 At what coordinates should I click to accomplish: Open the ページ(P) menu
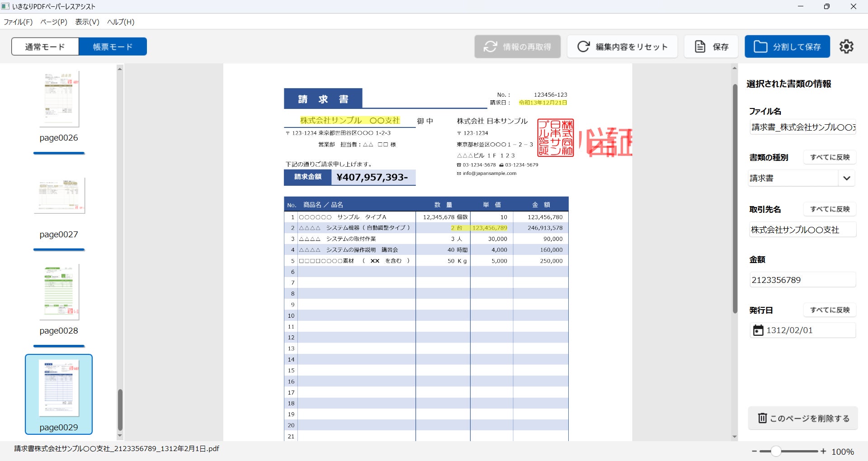[x=54, y=22]
